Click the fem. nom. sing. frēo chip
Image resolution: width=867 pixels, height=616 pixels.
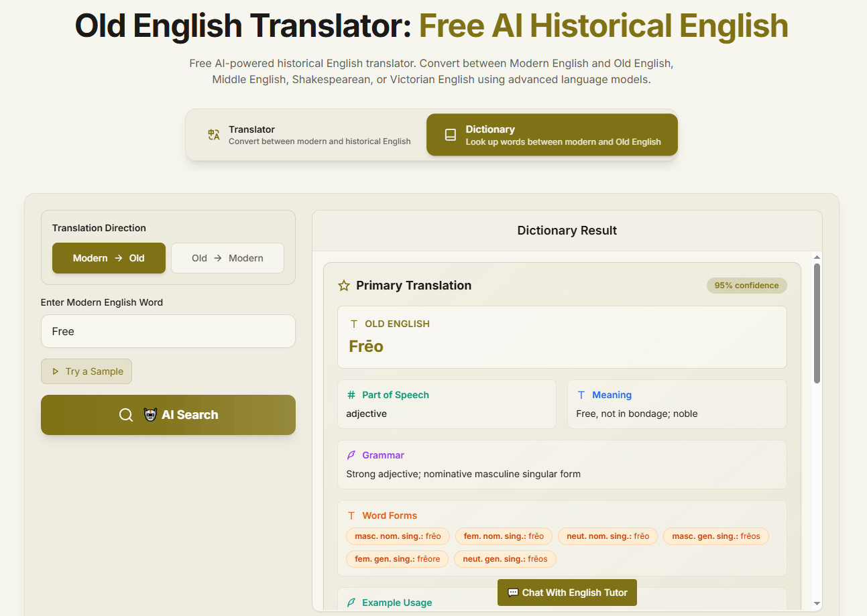(x=504, y=536)
